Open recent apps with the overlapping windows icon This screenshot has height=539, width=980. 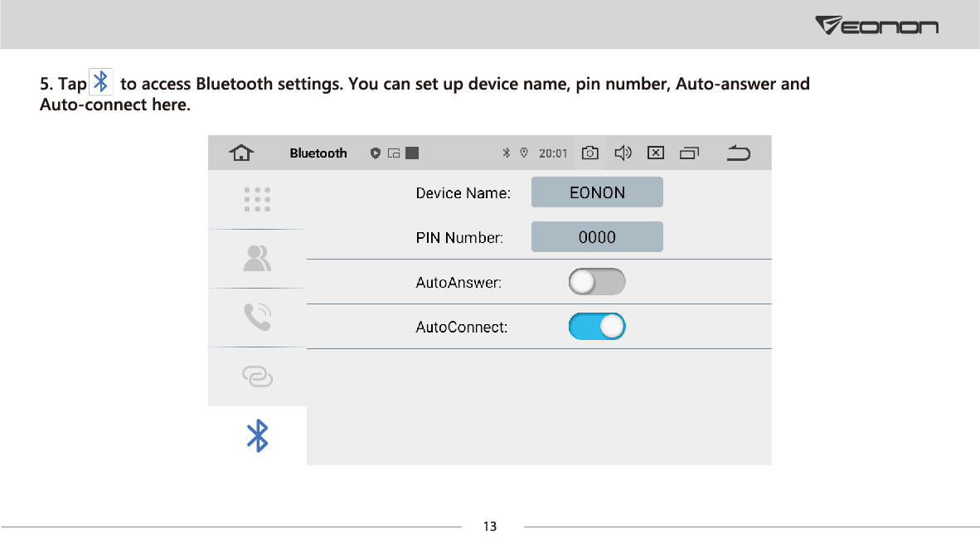[x=689, y=153]
